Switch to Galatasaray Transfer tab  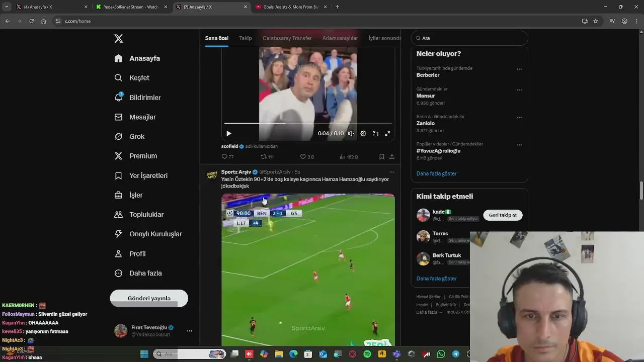pyautogui.click(x=287, y=38)
